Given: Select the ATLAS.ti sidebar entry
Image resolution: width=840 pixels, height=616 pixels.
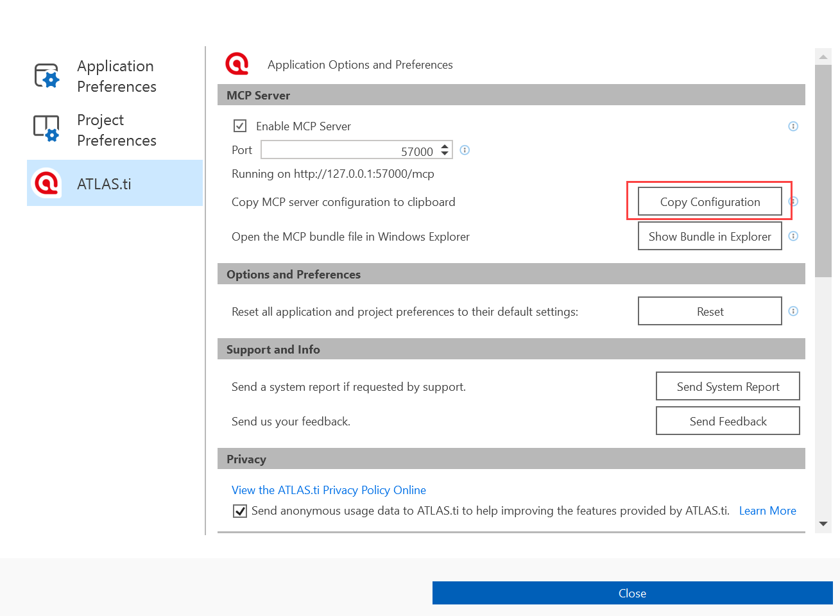Looking at the screenshot, I should pyautogui.click(x=115, y=183).
